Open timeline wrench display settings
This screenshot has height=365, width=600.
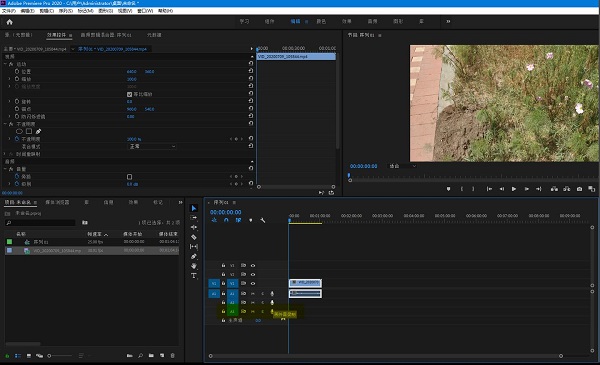[x=262, y=220]
